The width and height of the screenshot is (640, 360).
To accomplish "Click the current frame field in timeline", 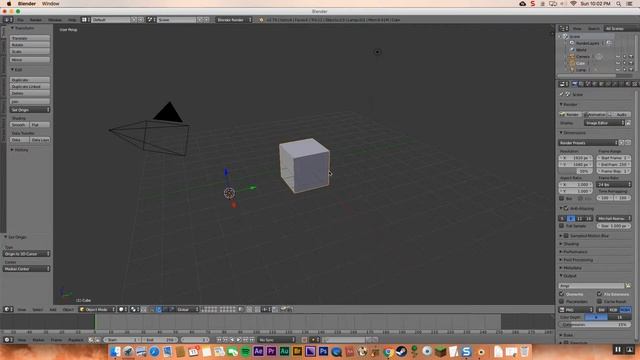I will click(x=195, y=340).
